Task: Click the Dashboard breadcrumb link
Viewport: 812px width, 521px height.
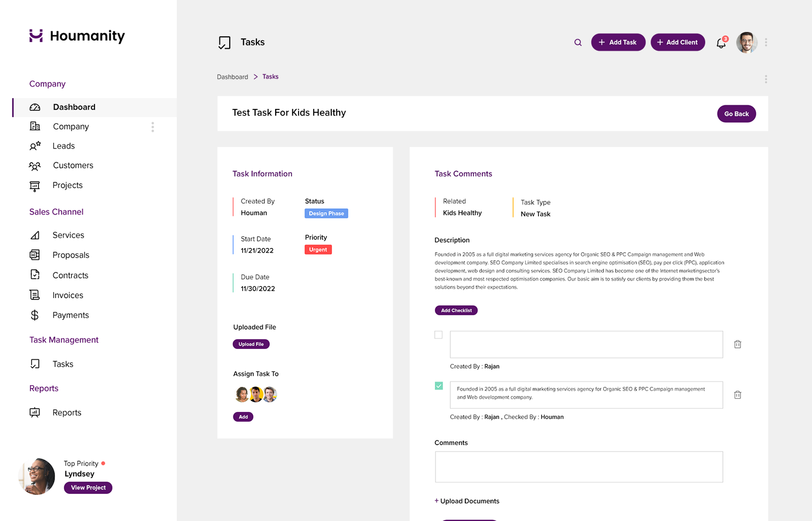Action: (232, 77)
